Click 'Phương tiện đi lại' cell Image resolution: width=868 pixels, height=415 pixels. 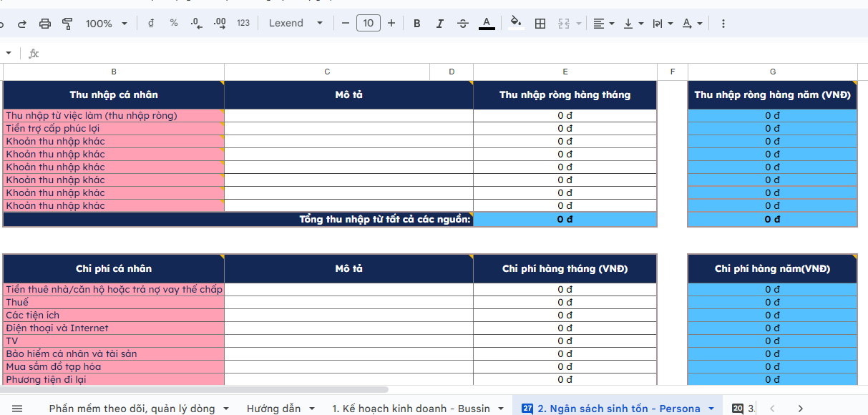pyautogui.click(x=114, y=379)
